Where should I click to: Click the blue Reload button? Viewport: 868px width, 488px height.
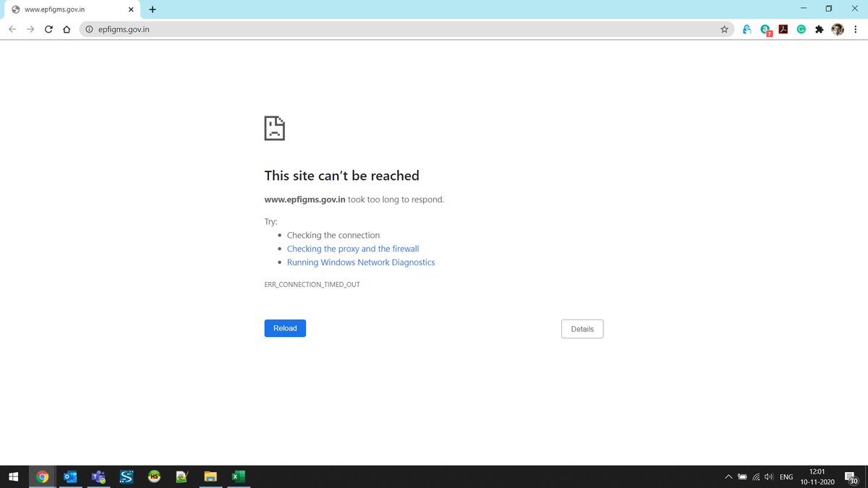(x=285, y=328)
